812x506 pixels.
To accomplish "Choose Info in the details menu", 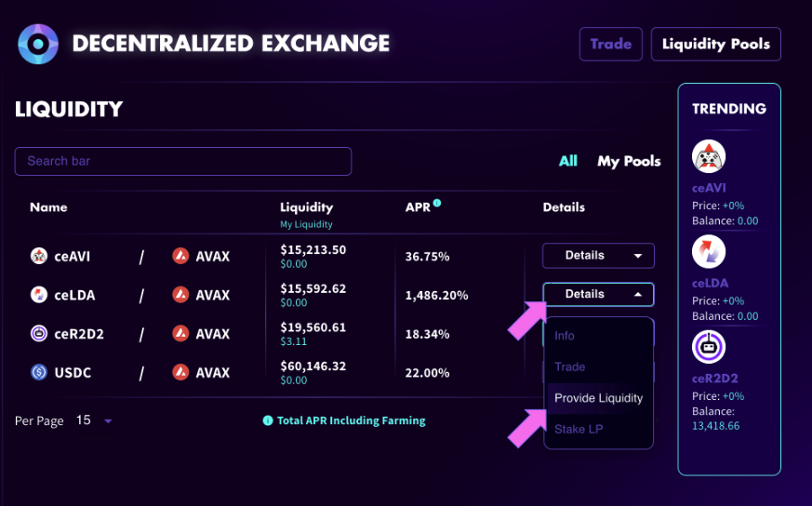I will pyautogui.click(x=565, y=336).
